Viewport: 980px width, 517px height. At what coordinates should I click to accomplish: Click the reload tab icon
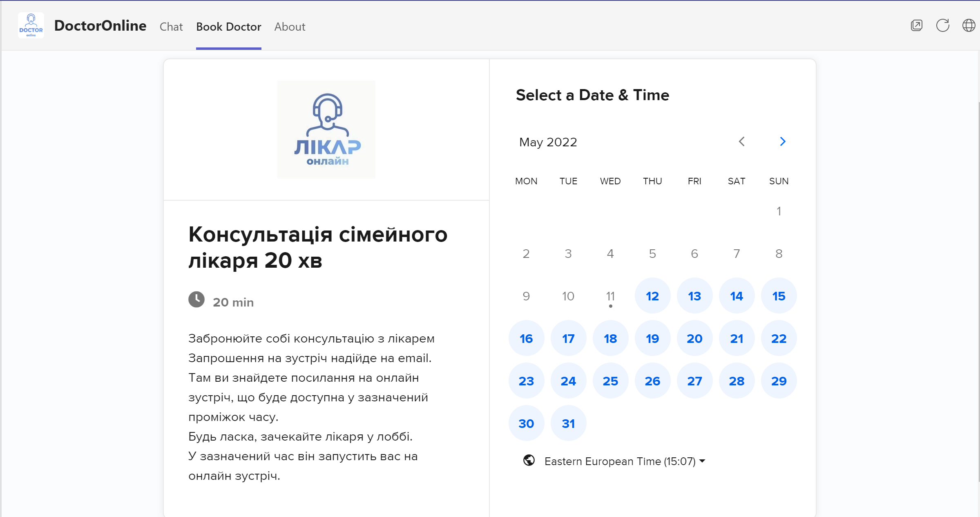942,25
